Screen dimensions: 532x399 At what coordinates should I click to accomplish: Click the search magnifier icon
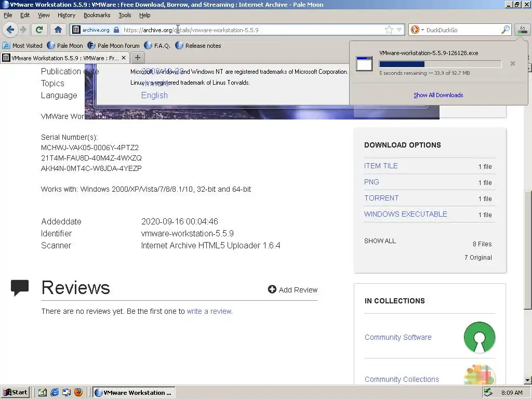click(x=505, y=30)
